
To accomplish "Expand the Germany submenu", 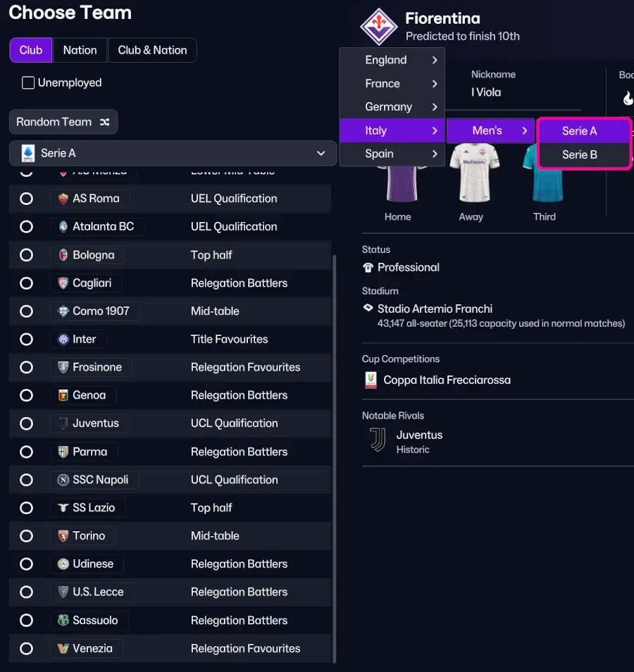I will [392, 106].
